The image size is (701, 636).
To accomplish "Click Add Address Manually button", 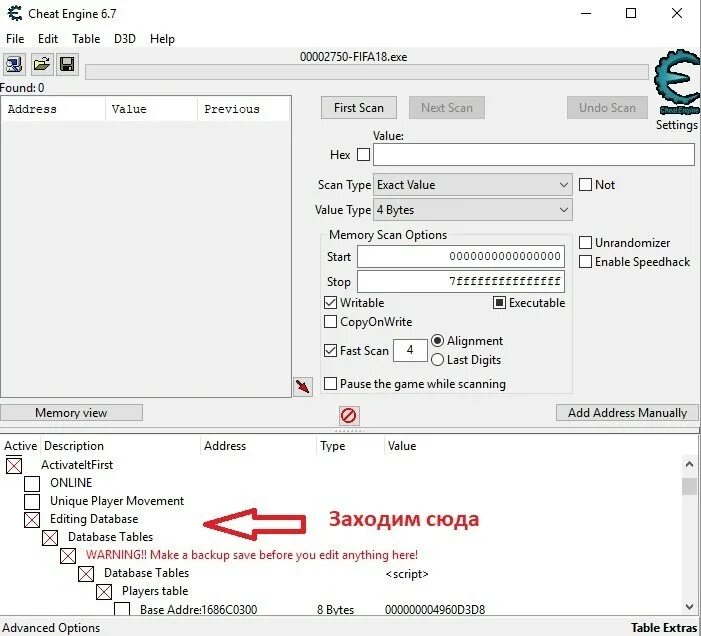I will [627, 413].
